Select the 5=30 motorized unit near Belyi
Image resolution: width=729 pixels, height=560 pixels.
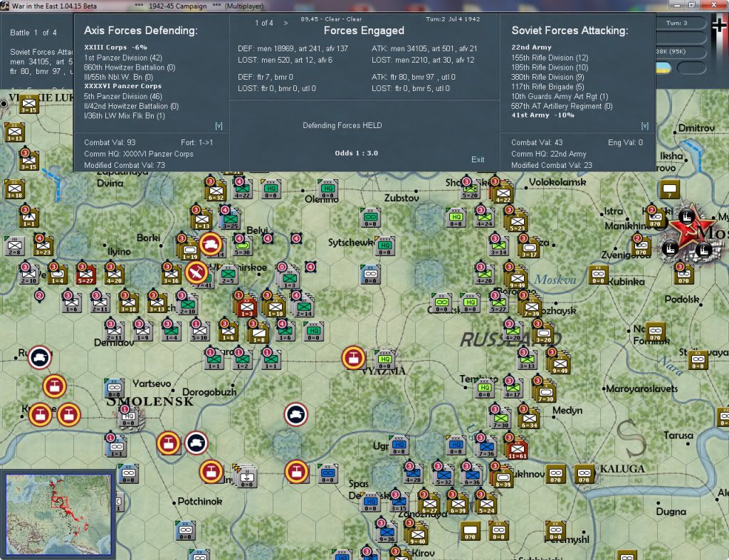pyautogui.click(x=242, y=246)
